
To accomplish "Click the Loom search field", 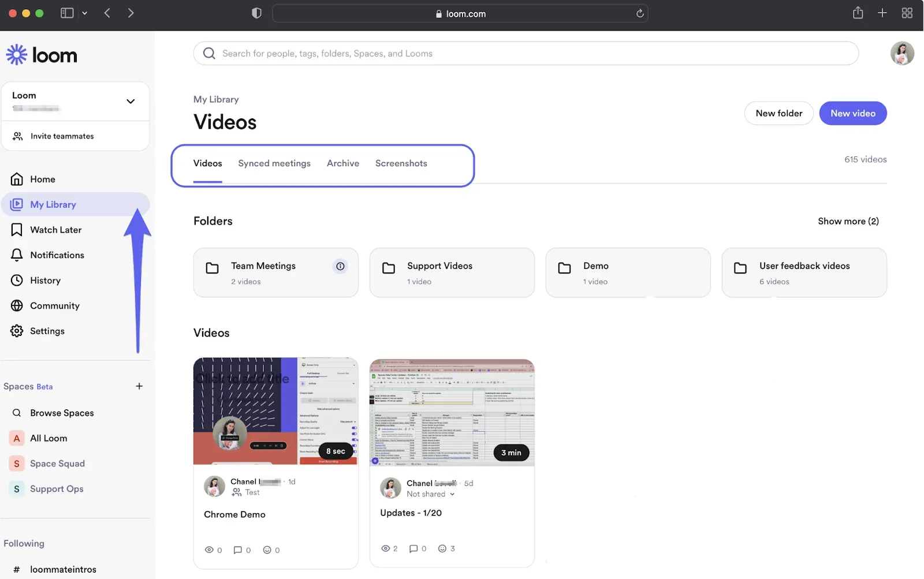I will 526,53.
